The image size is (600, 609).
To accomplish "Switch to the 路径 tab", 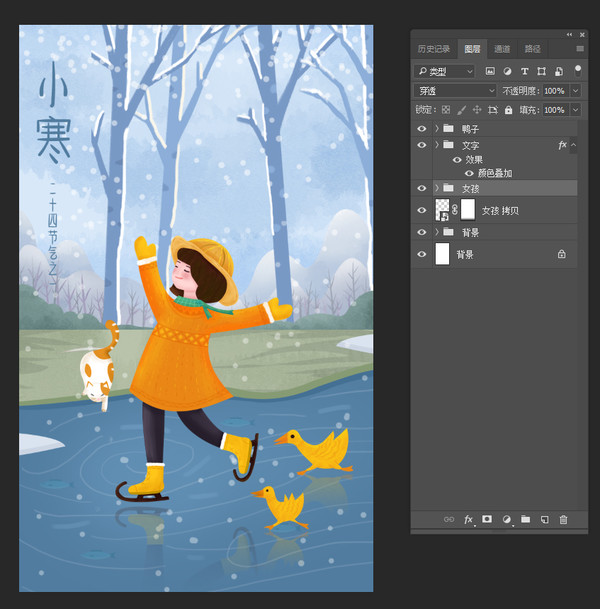I will point(532,49).
